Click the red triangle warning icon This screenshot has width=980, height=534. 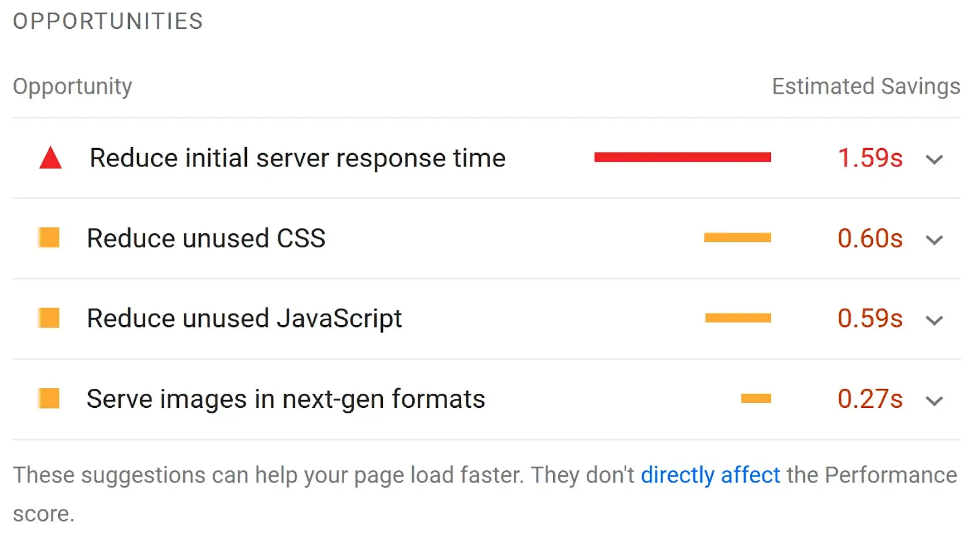[x=52, y=158]
